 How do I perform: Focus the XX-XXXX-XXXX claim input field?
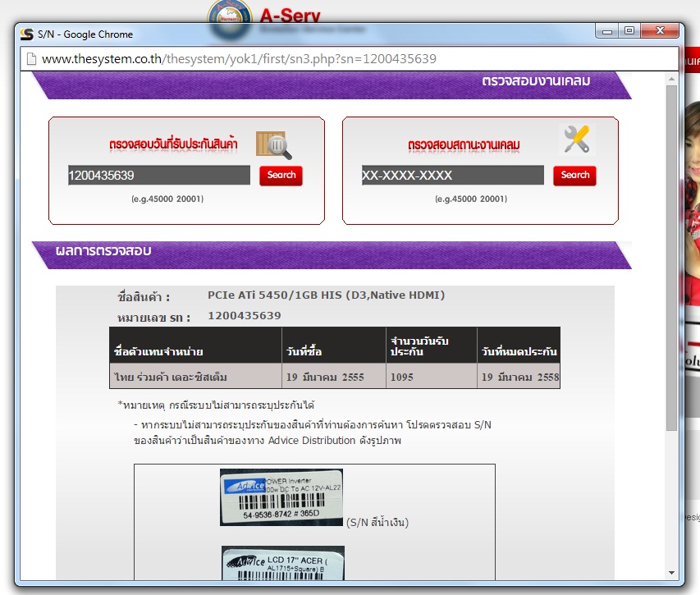pos(453,175)
